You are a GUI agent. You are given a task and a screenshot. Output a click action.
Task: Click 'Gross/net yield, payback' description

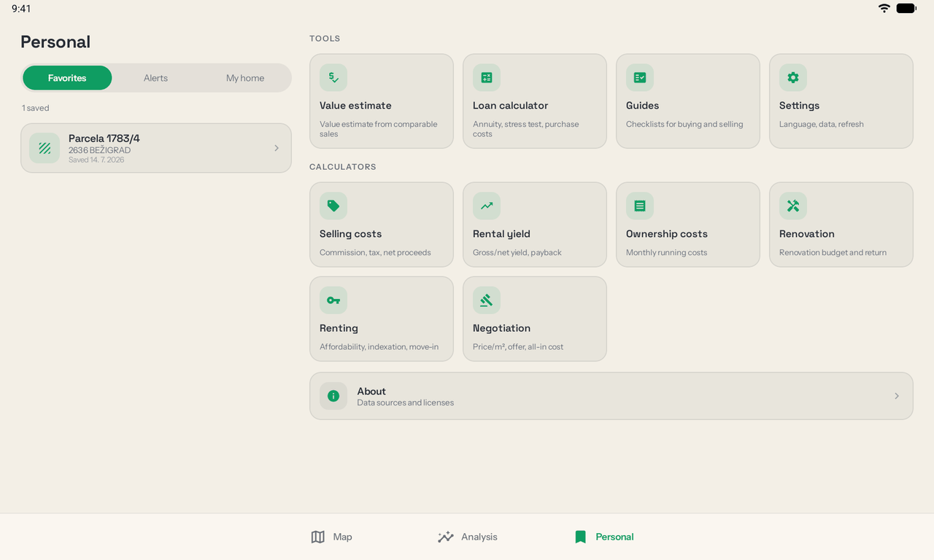click(x=517, y=252)
